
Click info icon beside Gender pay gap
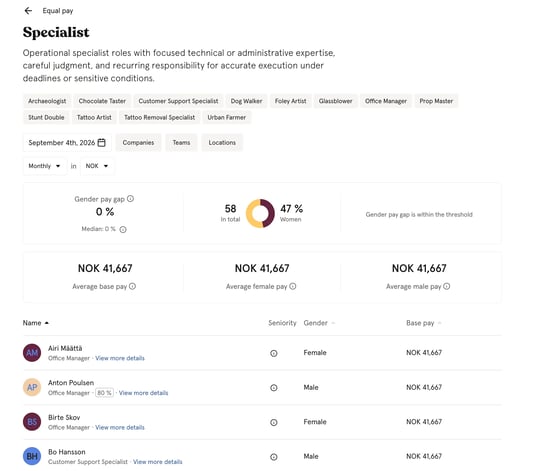click(x=130, y=199)
